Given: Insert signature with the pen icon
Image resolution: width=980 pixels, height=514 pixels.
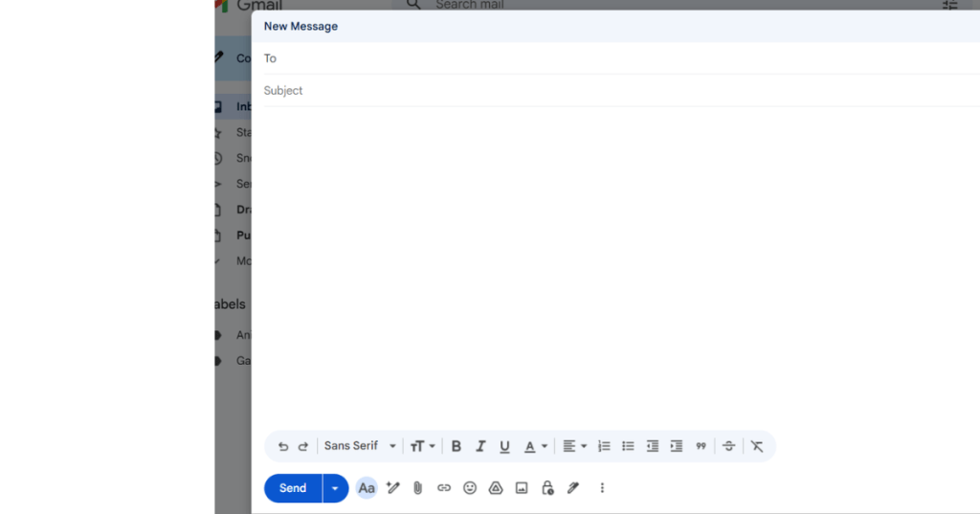Looking at the screenshot, I should coord(573,488).
